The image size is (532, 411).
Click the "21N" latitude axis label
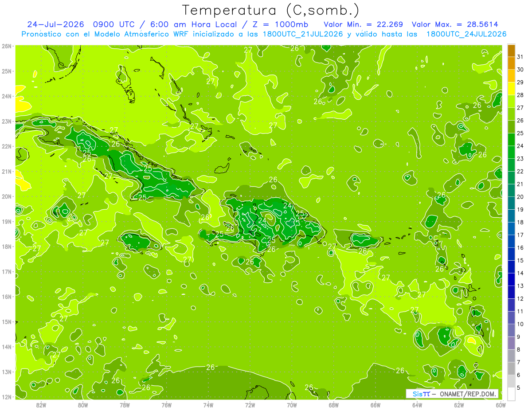click(7, 171)
